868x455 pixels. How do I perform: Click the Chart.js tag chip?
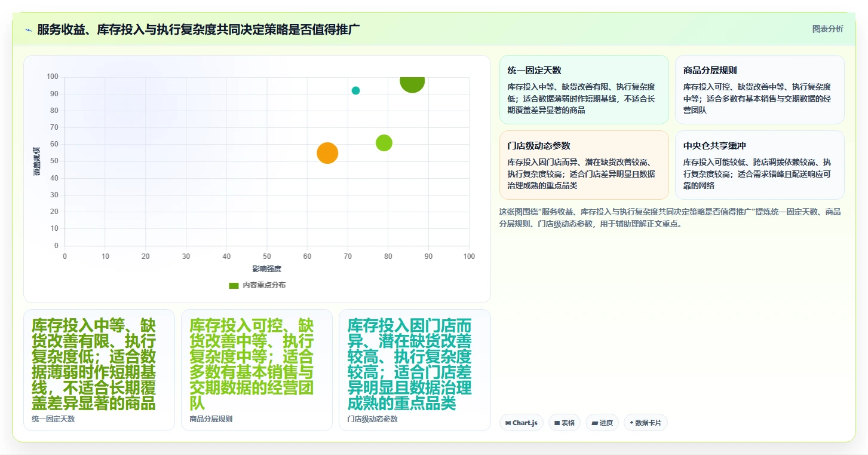[522, 423]
